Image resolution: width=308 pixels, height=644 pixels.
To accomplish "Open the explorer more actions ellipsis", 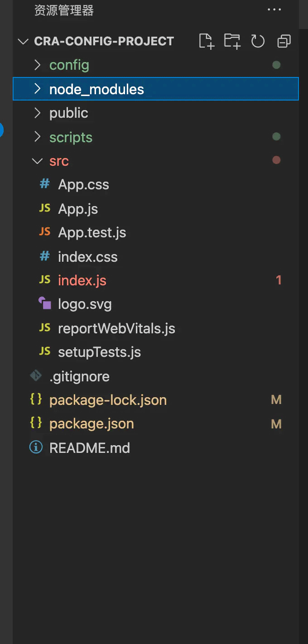I will [x=274, y=10].
